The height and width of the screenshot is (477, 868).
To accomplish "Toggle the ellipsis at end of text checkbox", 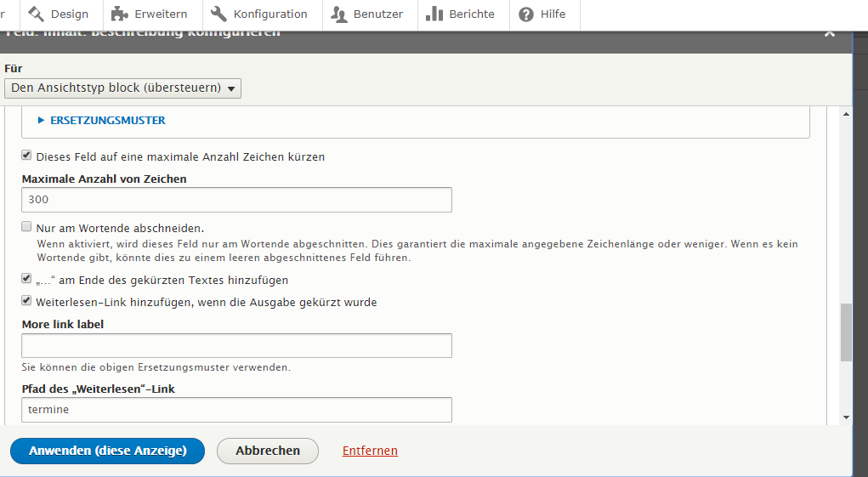I will click(26, 279).
